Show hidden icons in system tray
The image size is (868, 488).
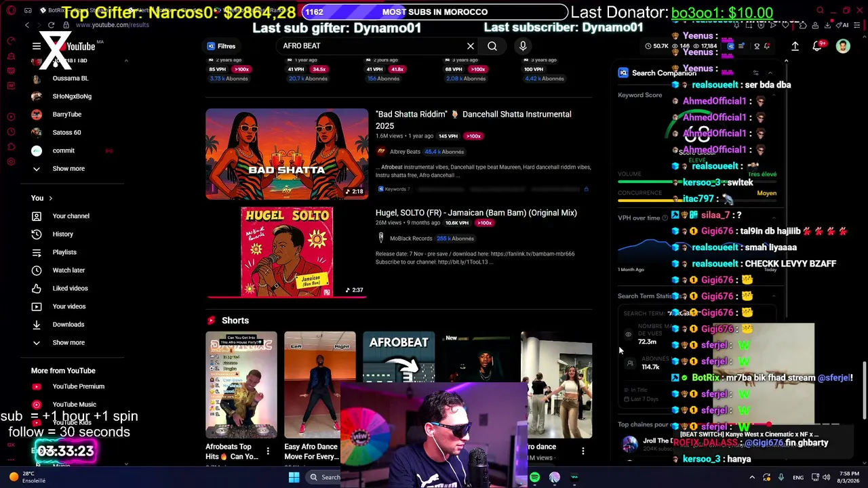coord(751,477)
